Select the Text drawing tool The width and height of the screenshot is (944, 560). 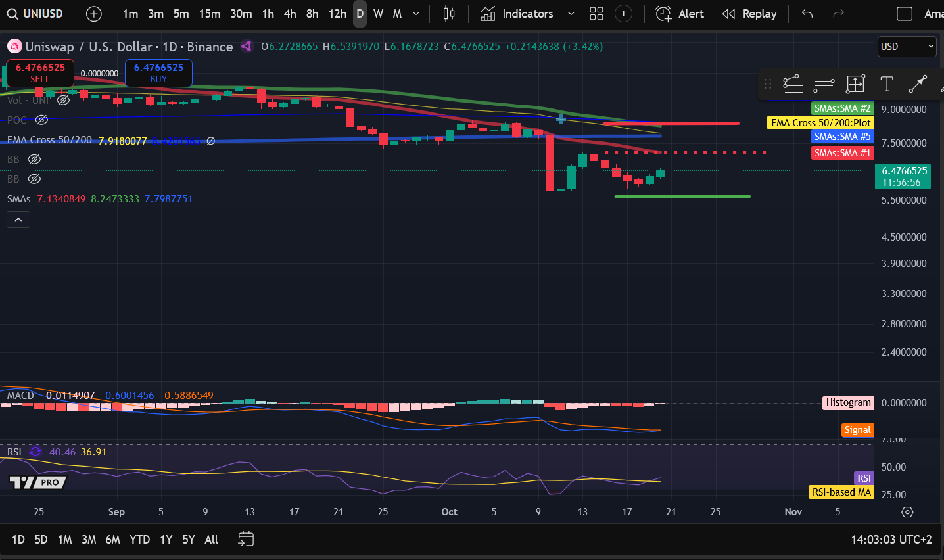(x=886, y=84)
